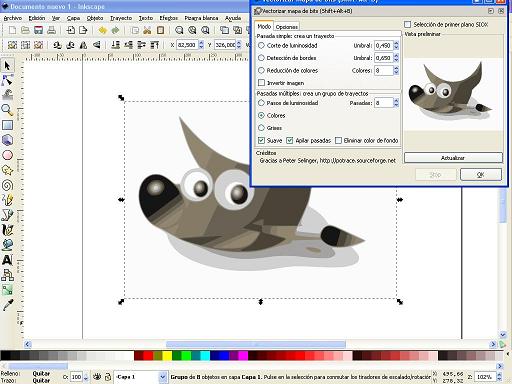Open the Efectos menu
The width and height of the screenshot is (512, 384).
(x=168, y=18)
